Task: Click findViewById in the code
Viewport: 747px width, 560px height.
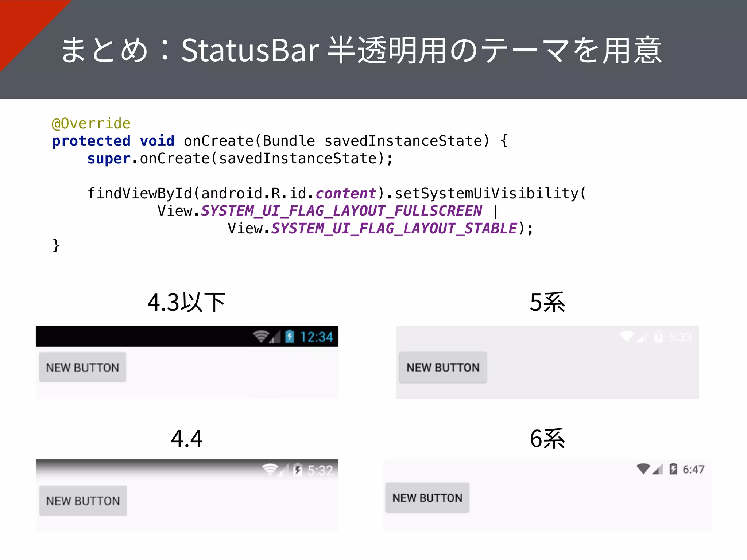Action: coord(140,194)
